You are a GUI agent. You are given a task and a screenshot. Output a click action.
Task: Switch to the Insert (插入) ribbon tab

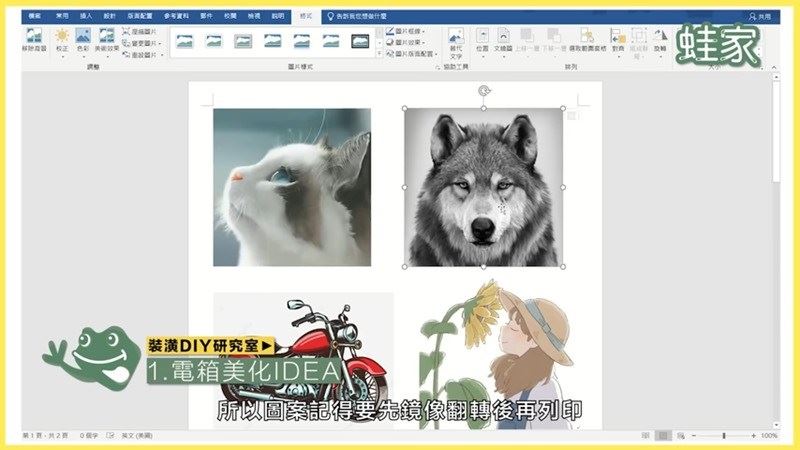[x=86, y=17]
